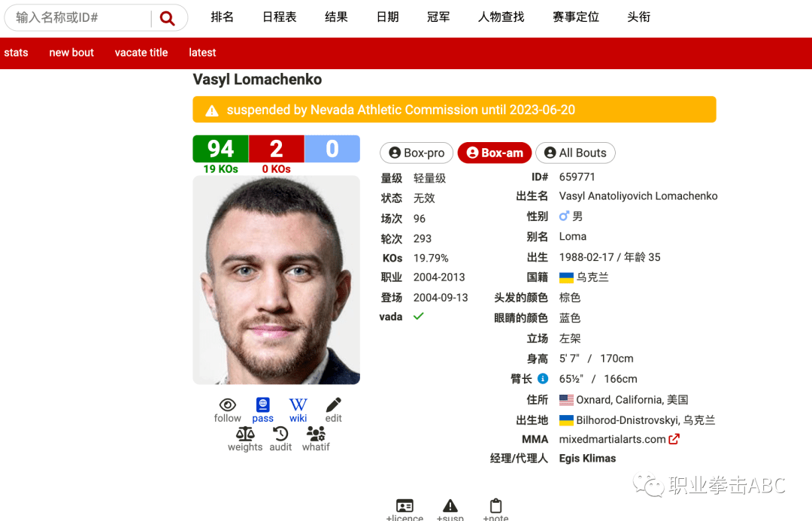Switch to Box-pro bouts

417,153
